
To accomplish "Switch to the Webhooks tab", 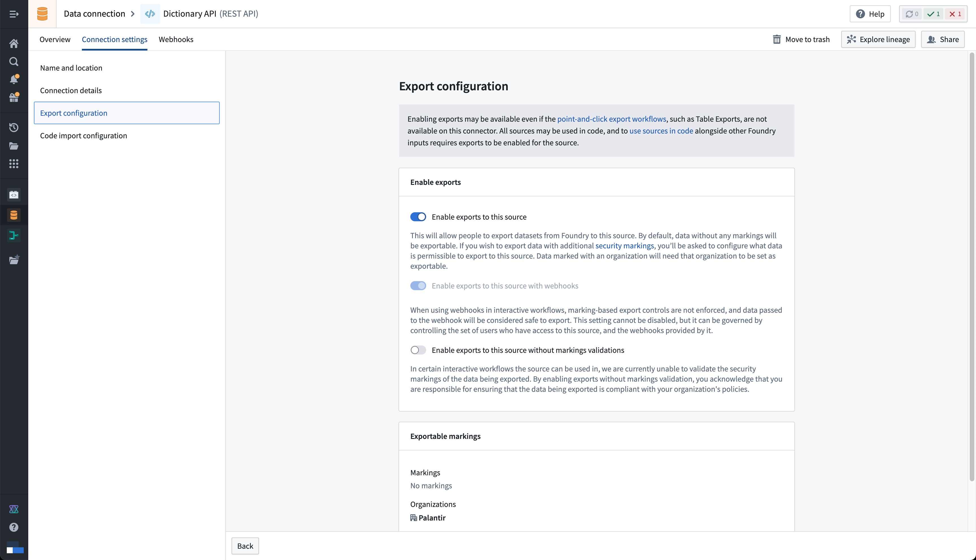I will 176,39.
